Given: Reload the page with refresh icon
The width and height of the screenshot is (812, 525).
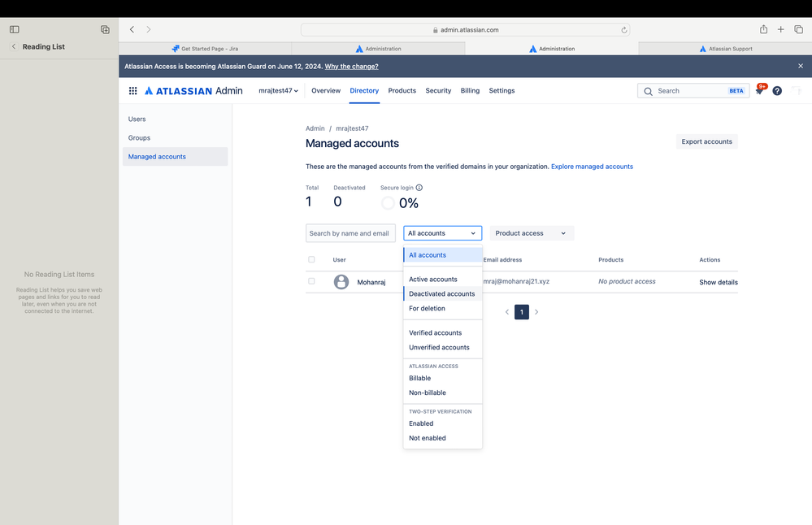Looking at the screenshot, I should [624, 30].
